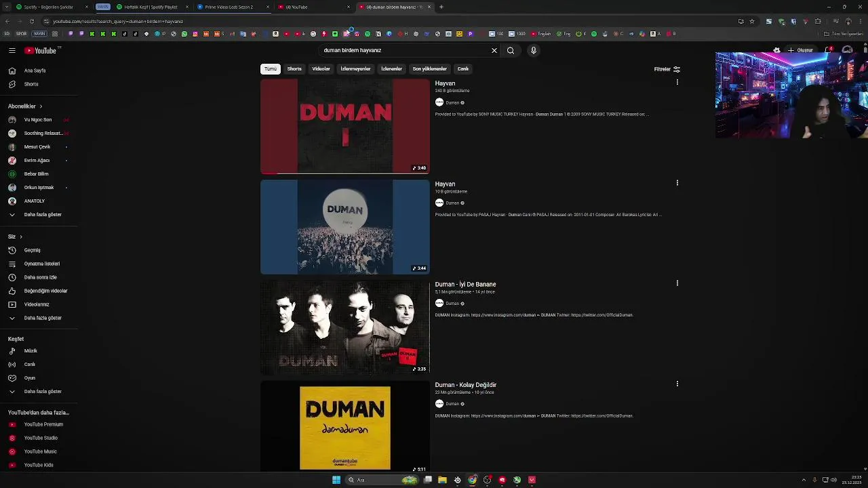This screenshot has height=488, width=868.
Task: Select the Canlı filter chip
Action: point(463,69)
